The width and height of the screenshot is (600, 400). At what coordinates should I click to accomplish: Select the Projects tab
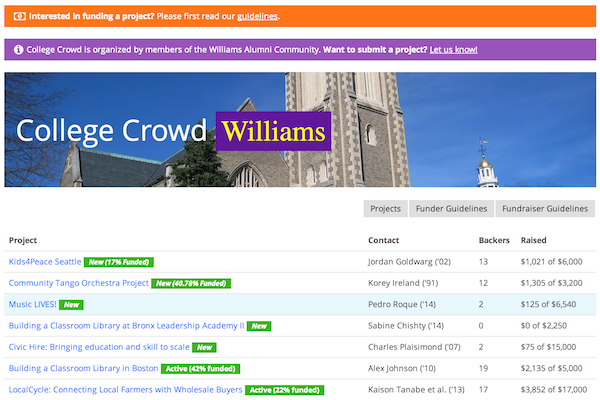click(x=385, y=209)
